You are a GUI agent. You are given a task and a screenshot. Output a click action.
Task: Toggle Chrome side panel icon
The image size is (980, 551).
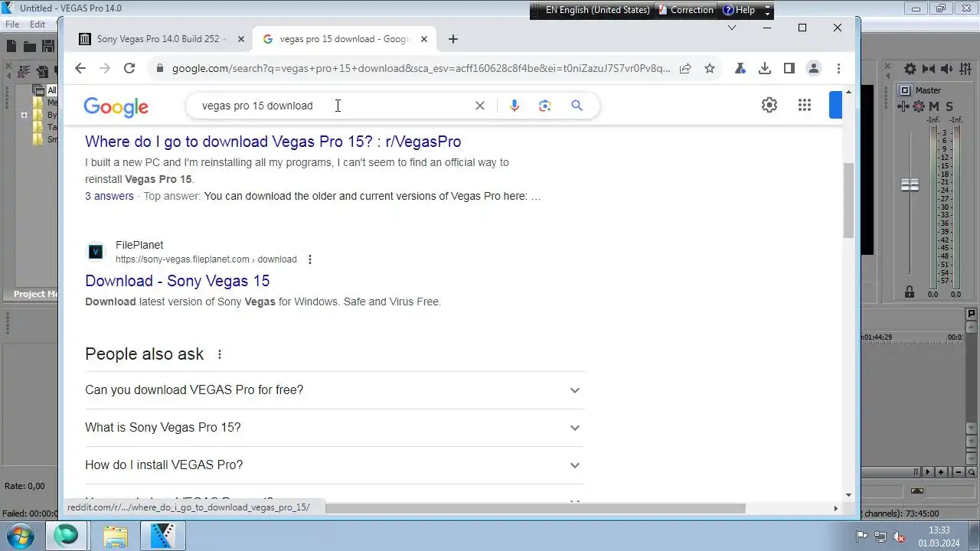pos(789,68)
